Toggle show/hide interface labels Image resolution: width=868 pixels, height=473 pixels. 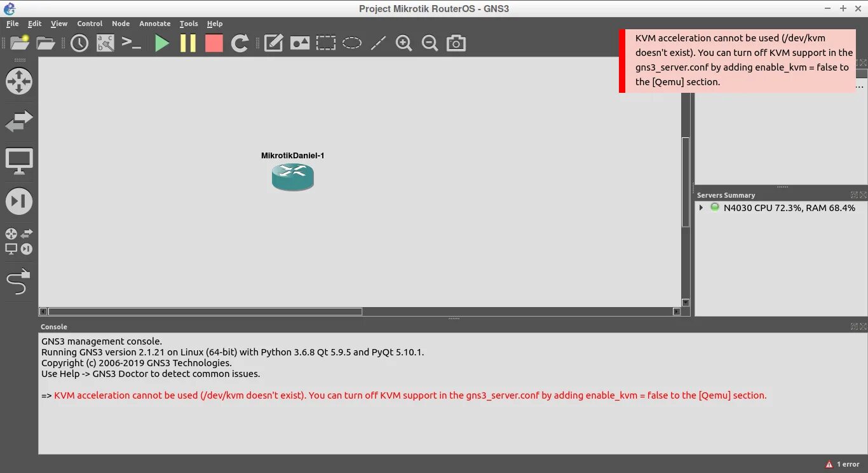pos(105,43)
